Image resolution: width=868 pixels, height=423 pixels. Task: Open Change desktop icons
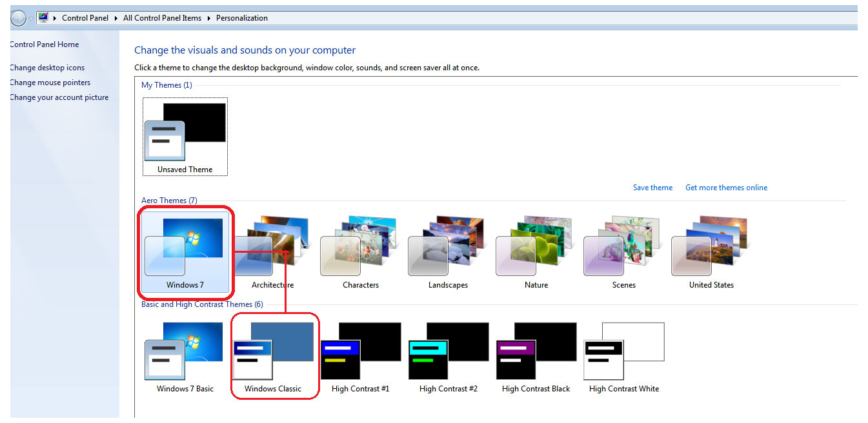coord(47,68)
